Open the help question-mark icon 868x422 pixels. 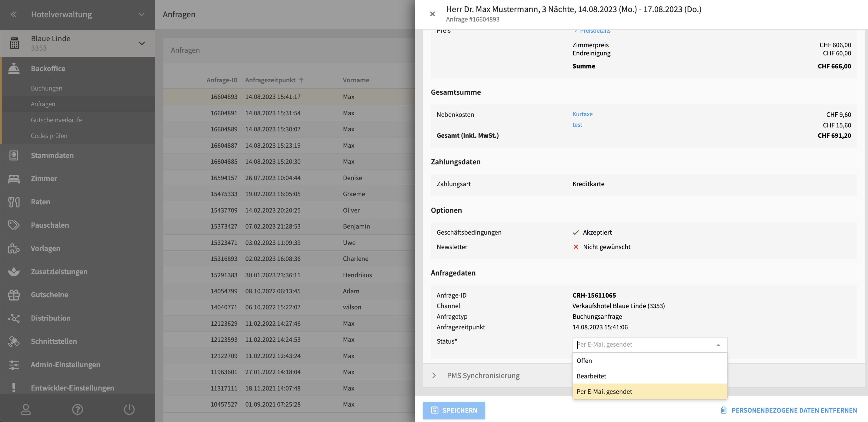pos(78,409)
